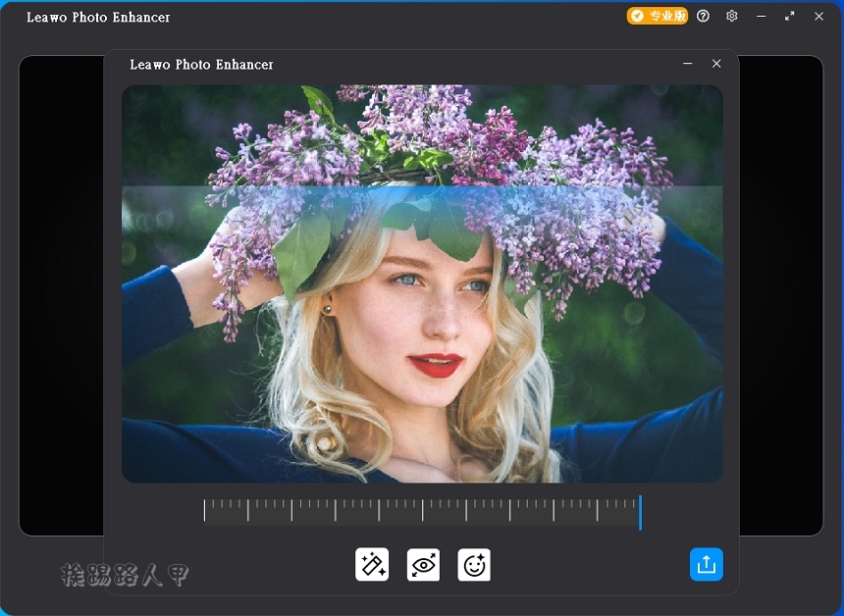Open the Leawo Photo Enhancer settings gear
The width and height of the screenshot is (844, 616).
(x=731, y=16)
